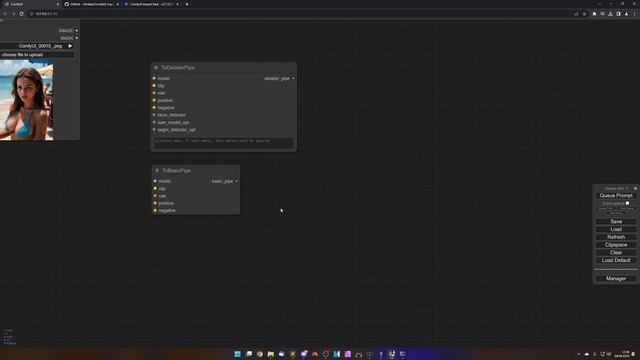640x360 pixels.
Task: Click the vae input socket on ToBasicPipe
Action: pyautogui.click(x=155, y=196)
